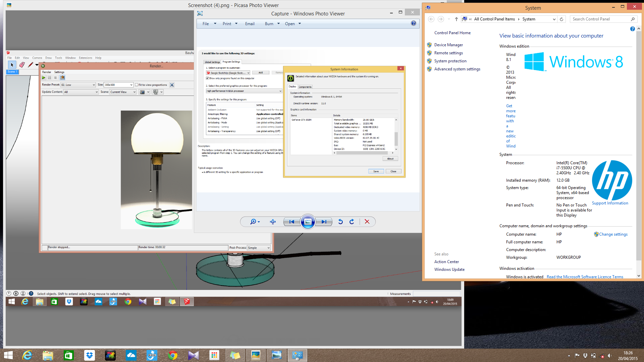Open System window help question-mark icon
Screen dimensions: 644x362
[x=632, y=29]
